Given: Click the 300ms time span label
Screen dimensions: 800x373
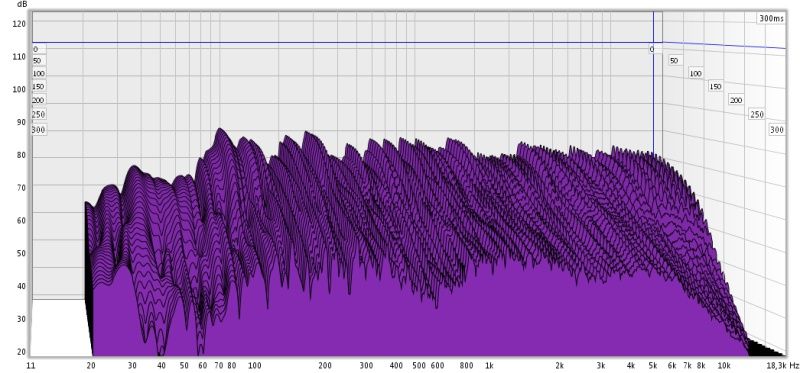Looking at the screenshot, I should pyautogui.click(x=771, y=18).
